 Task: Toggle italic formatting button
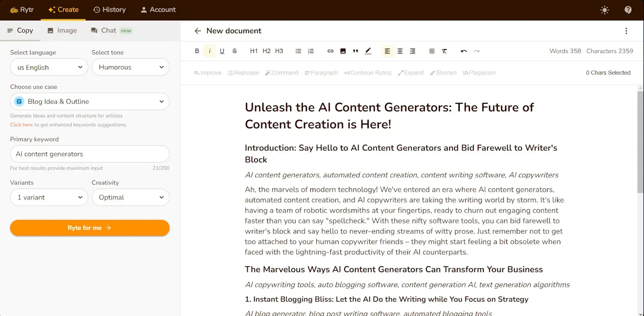(209, 51)
